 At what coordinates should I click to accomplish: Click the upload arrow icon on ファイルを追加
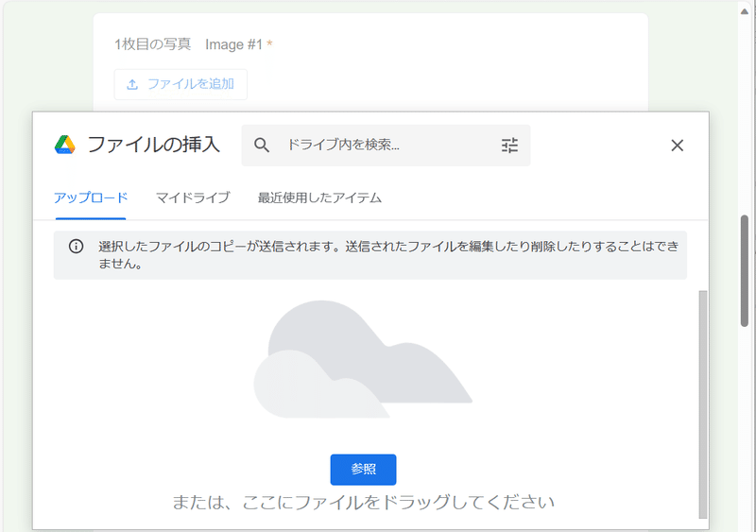(x=132, y=84)
